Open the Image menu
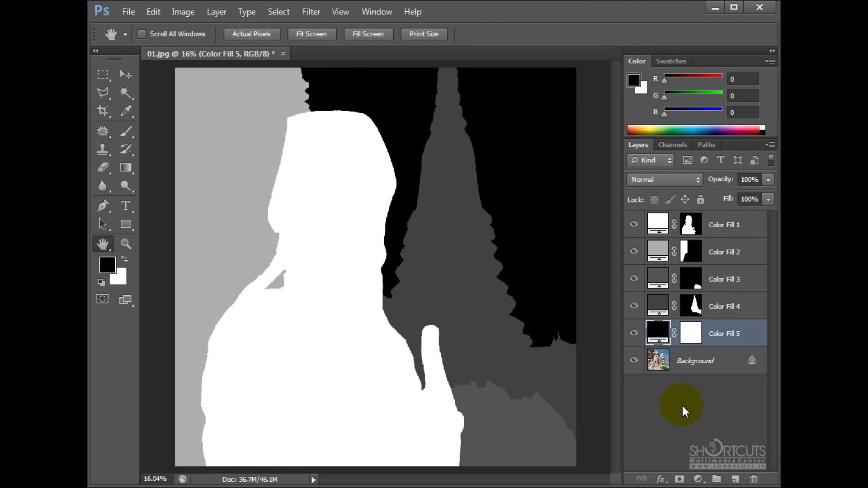 pyautogui.click(x=183, y=12)
